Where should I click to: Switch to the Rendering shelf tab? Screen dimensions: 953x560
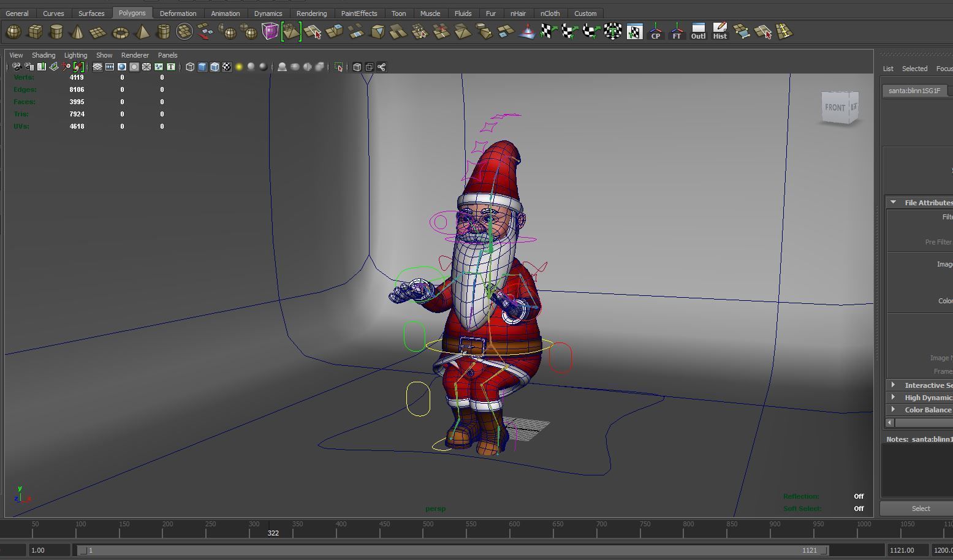[x=311, y=13]
